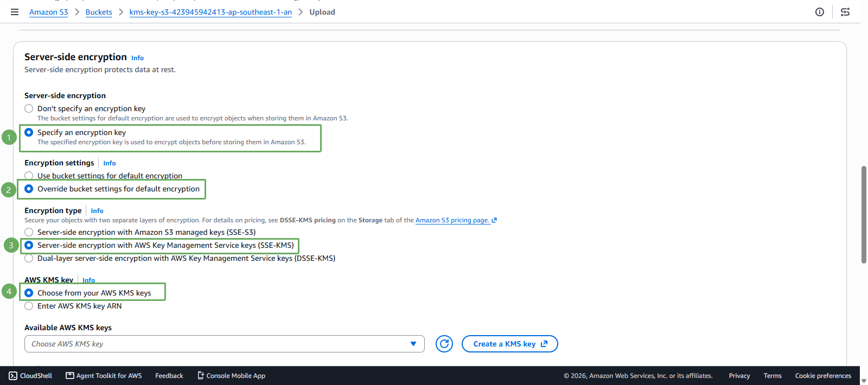
Task: Click the vertical page scrollbar thumb
Action: (864, 215)
